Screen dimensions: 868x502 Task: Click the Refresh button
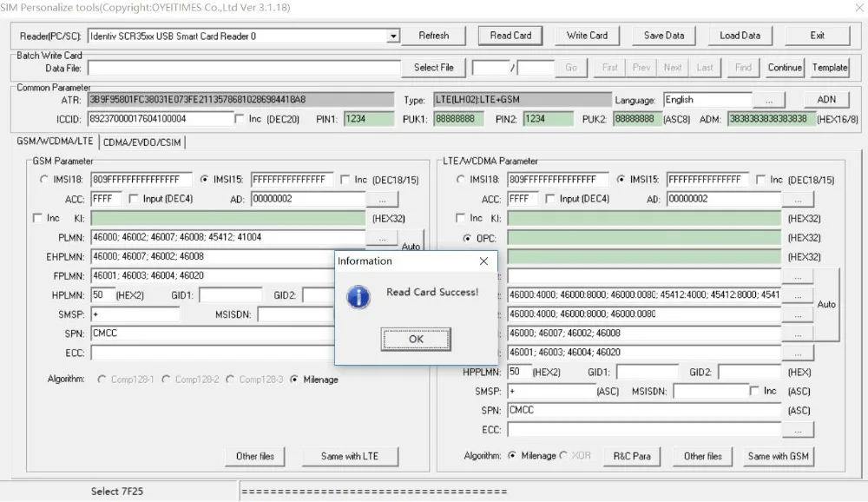tap(433, 36)
